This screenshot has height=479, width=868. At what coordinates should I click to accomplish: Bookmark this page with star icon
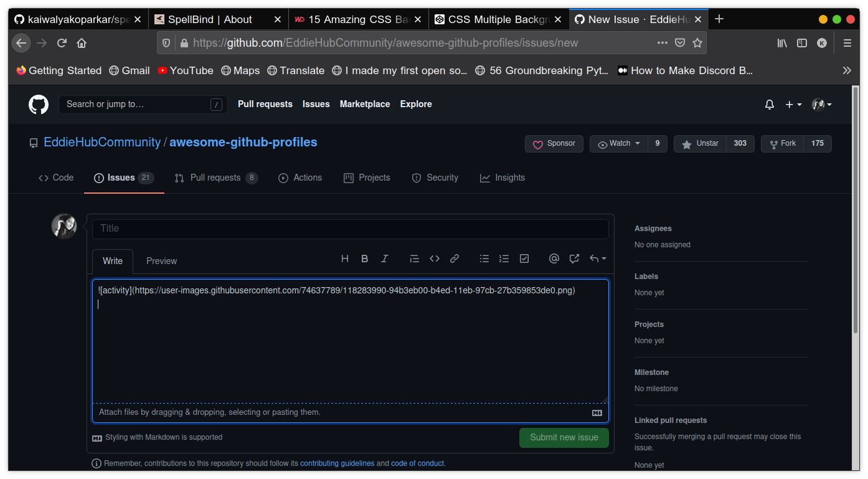pos(697,43)
